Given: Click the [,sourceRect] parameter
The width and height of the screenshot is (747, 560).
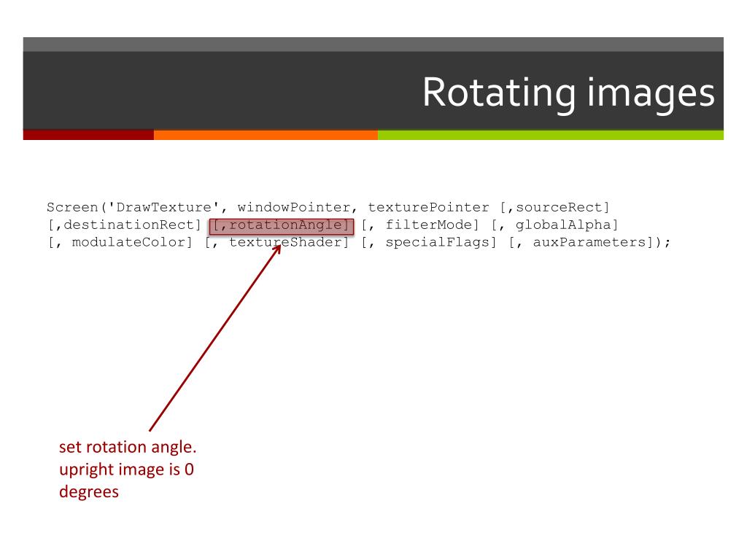Looking at the screenshot, I should coord(554,208).
